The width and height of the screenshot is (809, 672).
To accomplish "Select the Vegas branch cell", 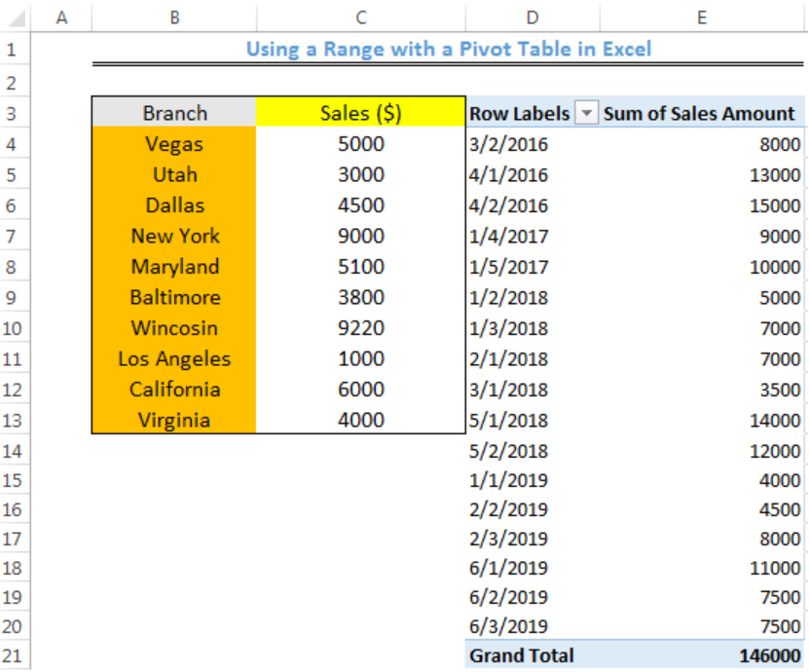I will [176, 144].
